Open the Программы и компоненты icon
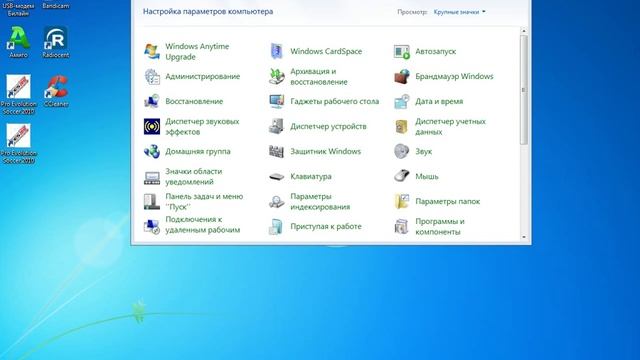 (402, 227)
